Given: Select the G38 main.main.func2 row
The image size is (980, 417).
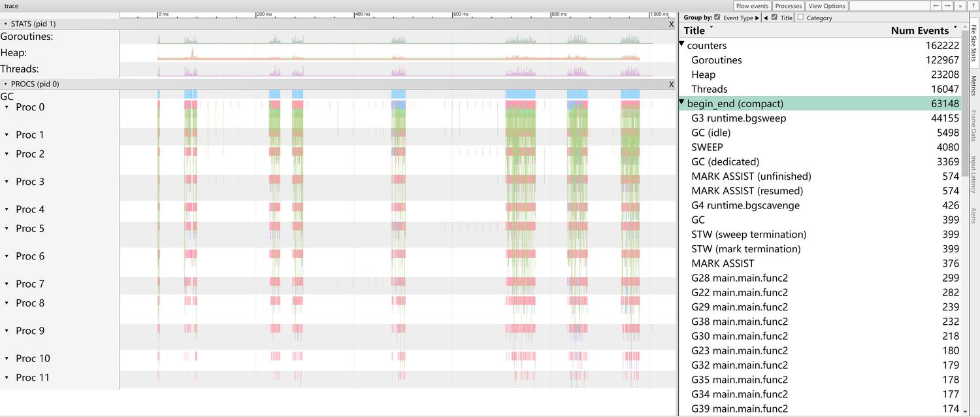Looking at the screenshot, I should pyautogui.click(x=819, y=322).
